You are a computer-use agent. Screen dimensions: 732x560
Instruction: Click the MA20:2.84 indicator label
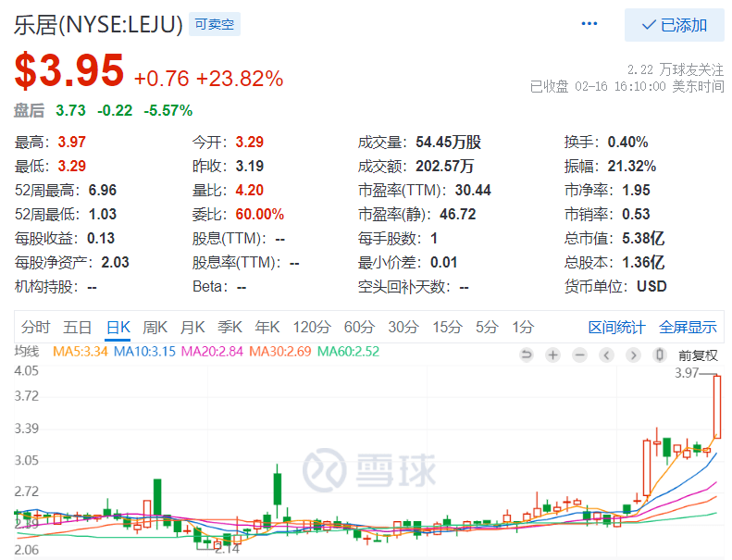pos(213,351)
